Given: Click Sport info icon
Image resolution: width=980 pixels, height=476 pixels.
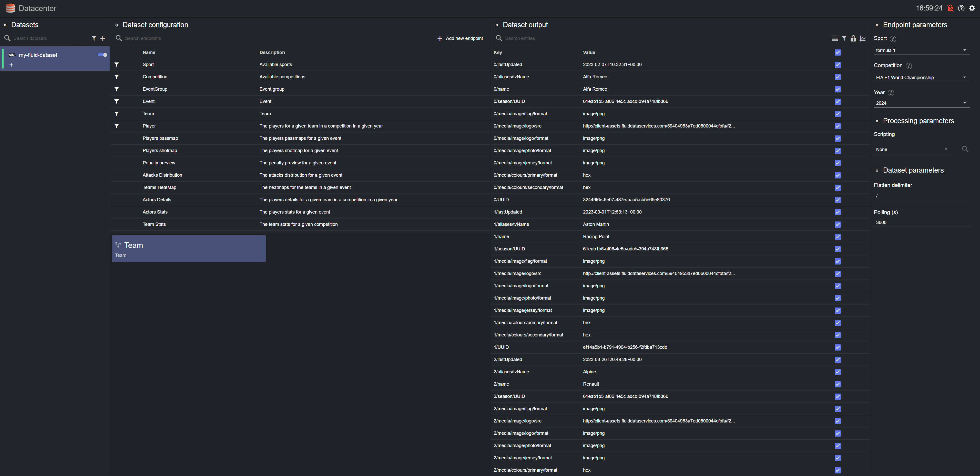Looking at the screenshot, I should point(893,39).
